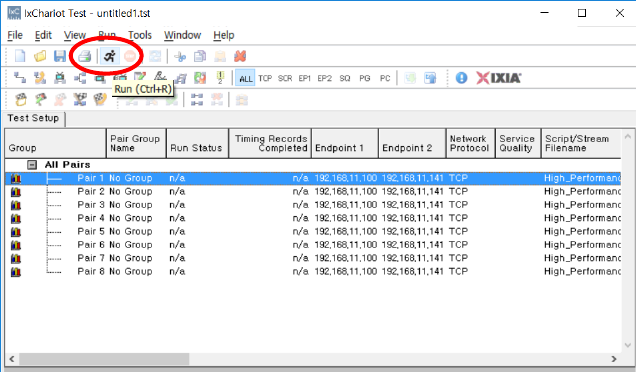Cut the selected pair with the scissors icon

click(180, 56)
